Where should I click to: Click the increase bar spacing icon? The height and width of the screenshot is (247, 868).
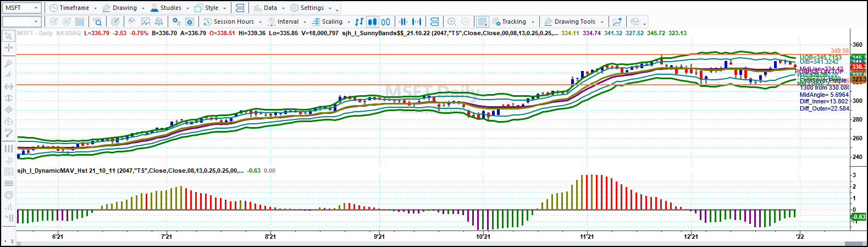coord(417,21)
